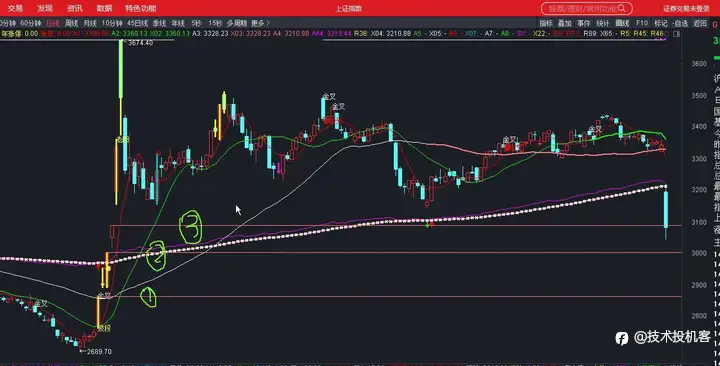Click the X04: 3210.88 indicator value
This screenshot has width=720, height=366.
point(391,34)
